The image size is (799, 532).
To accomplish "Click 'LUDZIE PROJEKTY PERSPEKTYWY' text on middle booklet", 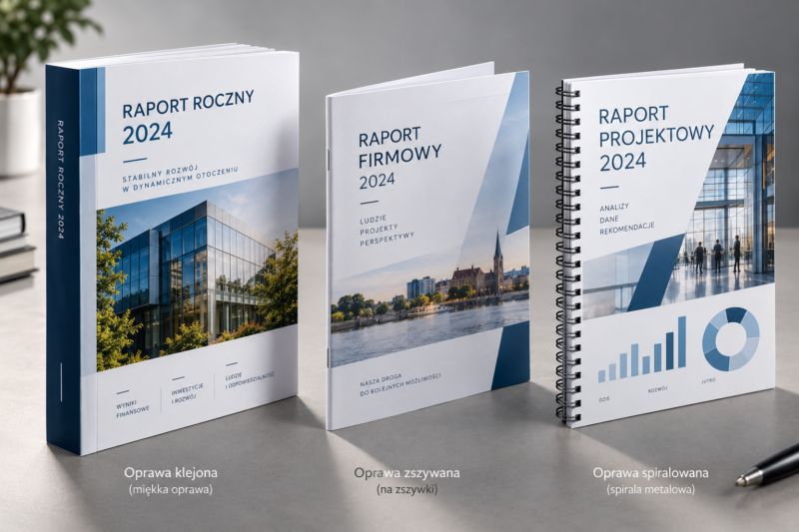I will coord(388,232).
